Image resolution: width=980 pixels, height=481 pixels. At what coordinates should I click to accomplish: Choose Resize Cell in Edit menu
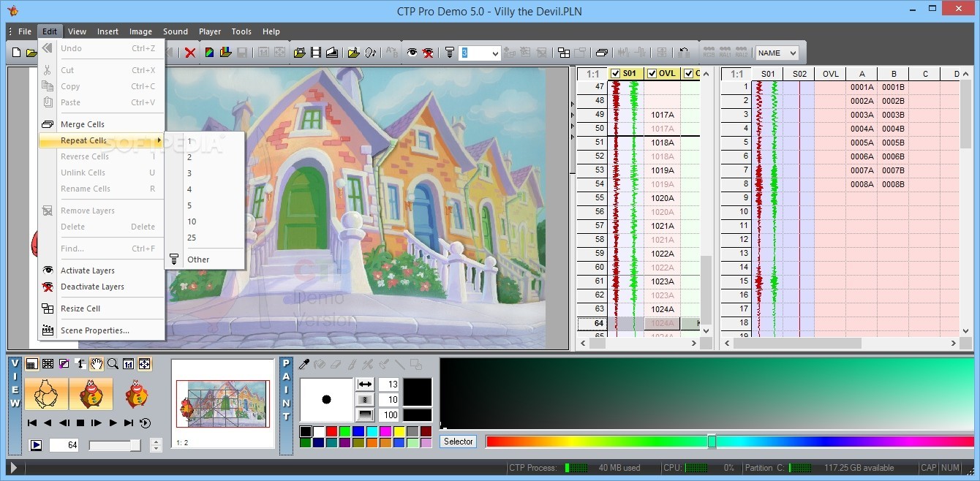pos(102,308)
